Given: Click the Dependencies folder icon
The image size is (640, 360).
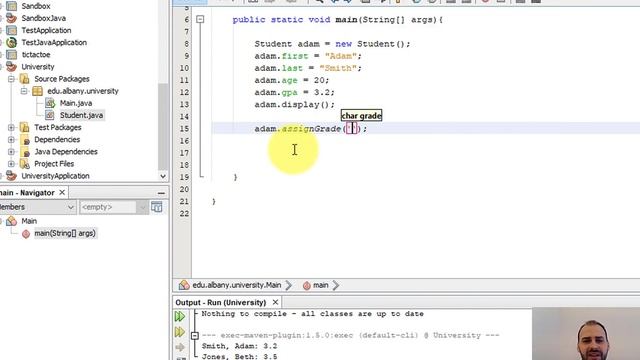Looking at the screenshot, I should (x=24, y=140).
